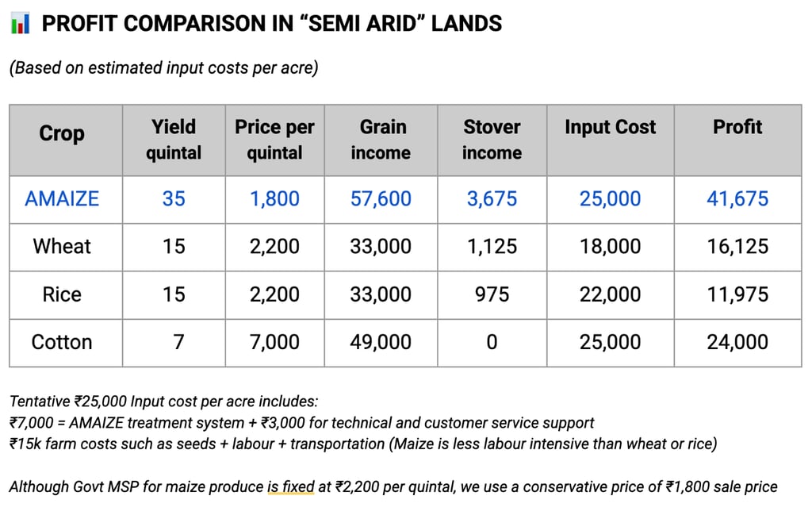Click the Price per quintal header
Viewport: 812px width, 515px height.
click(274, 139)
